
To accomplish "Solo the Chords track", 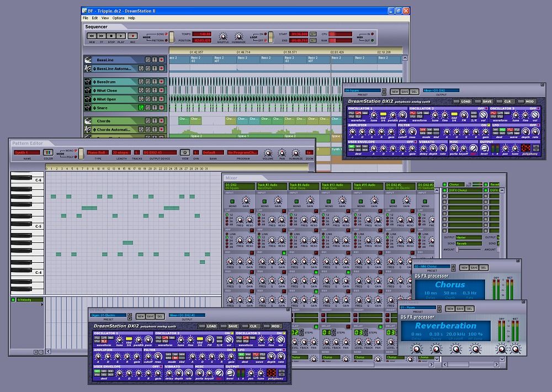I will 155,121.
